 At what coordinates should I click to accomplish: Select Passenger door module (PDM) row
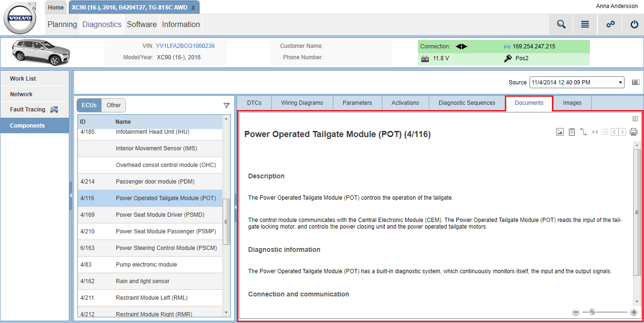click(150, 182)
